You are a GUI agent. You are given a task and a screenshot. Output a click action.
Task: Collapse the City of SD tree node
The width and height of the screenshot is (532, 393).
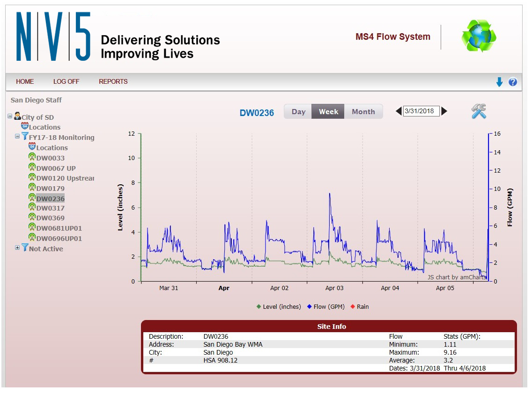[10, 116]
